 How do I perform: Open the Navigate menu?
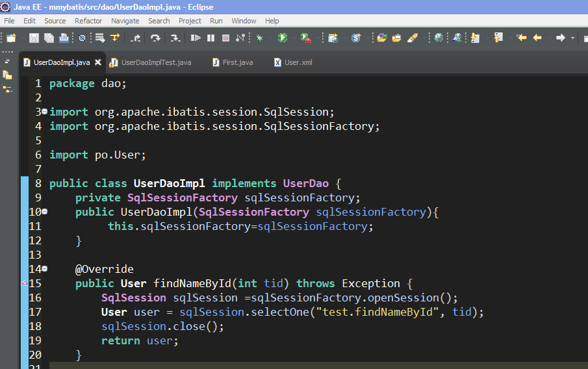125,21
